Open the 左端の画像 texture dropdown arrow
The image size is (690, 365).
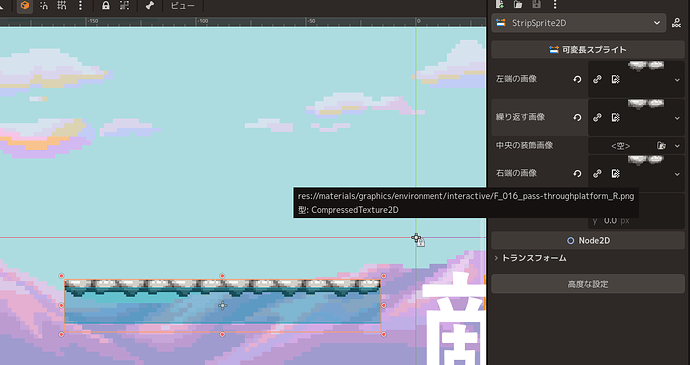(x=677, y=80)
